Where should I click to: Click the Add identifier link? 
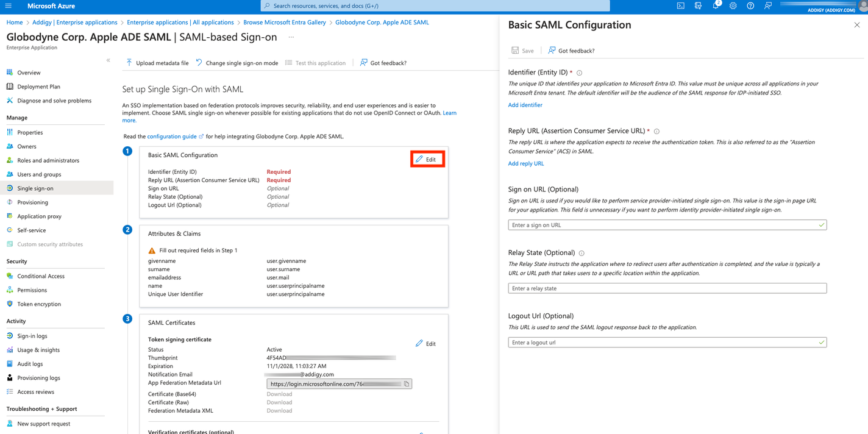525,105
